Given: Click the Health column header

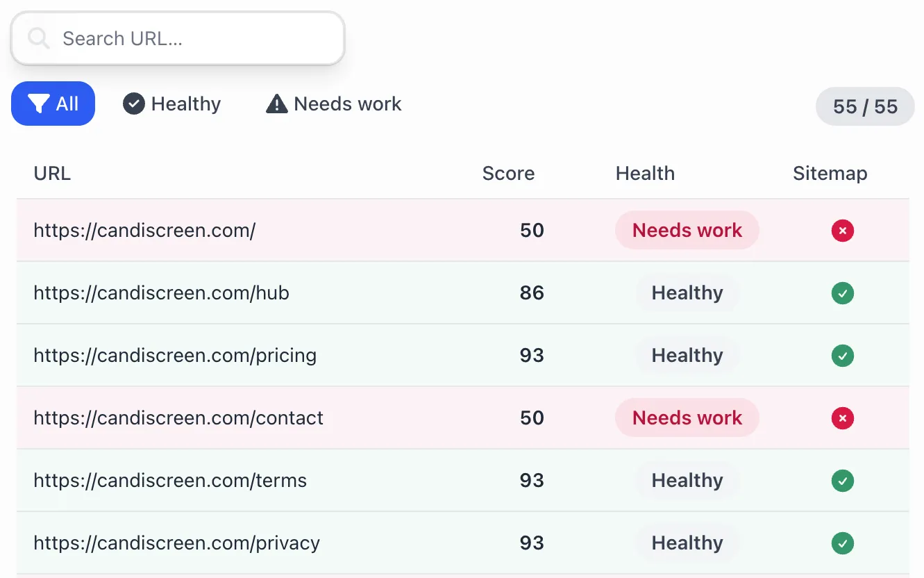Looking at the screenshot, I should 645,173.
